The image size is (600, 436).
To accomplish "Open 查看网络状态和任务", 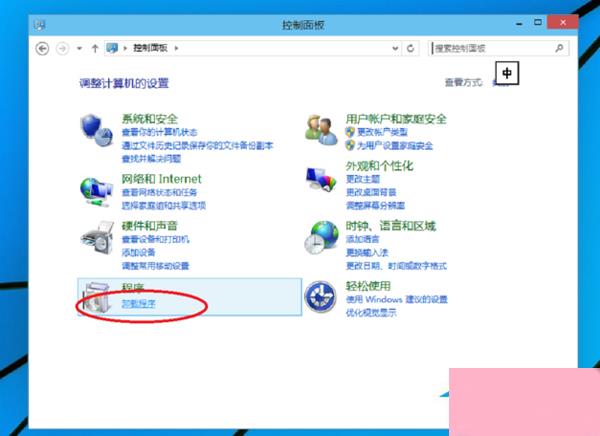I will pyautogui.click(x=160, y=192).
